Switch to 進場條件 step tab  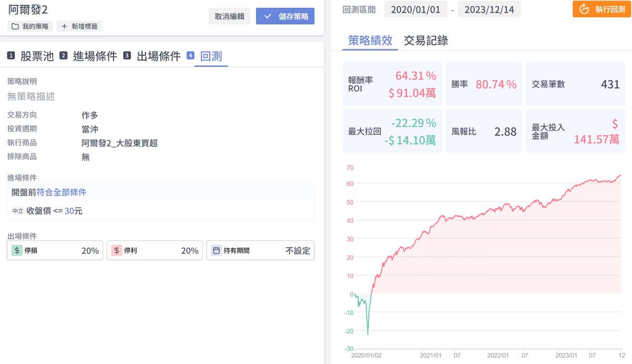point(95,56)
